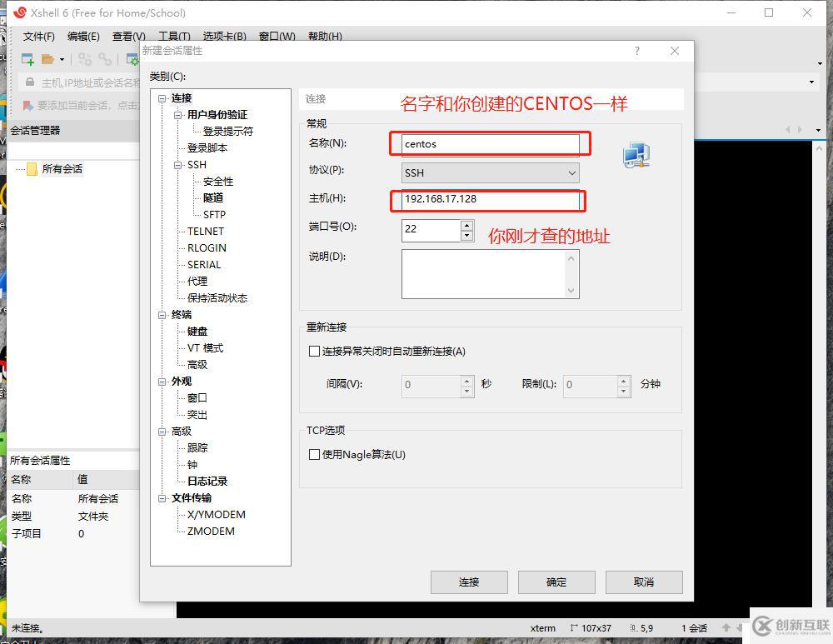Image resolution: width=833 pixels, height=644 pixels.
Task: Collapse the 用户身份验证 tree node
Action: pos(177,115)
